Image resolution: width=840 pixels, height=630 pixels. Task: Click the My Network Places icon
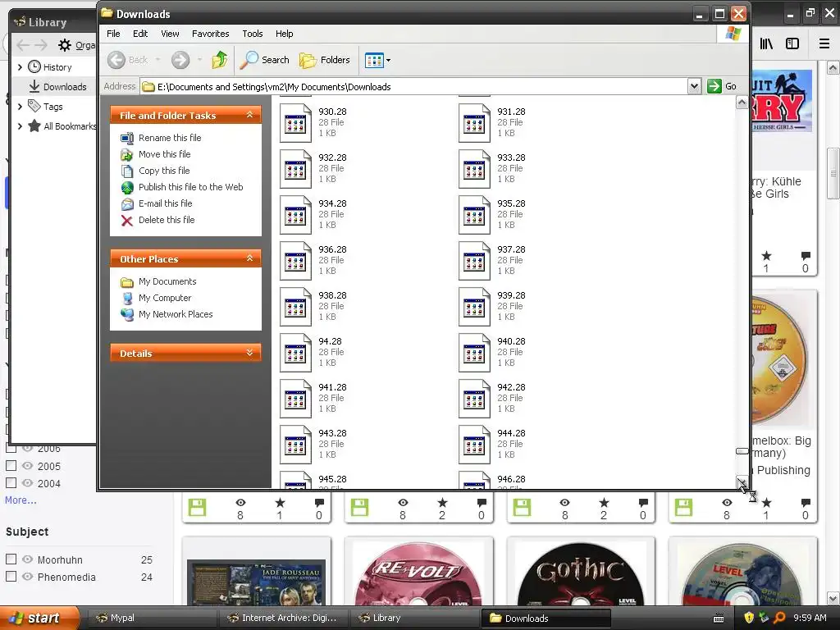(127, 314)
